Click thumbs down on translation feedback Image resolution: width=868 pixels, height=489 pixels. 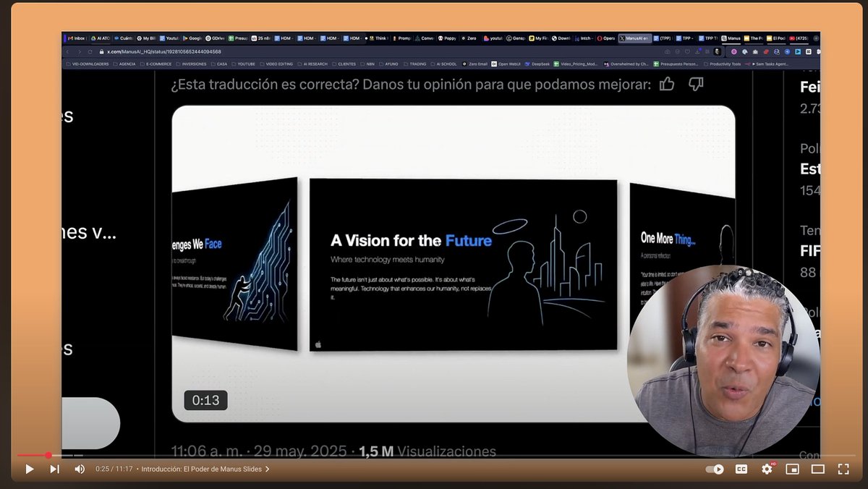[x=696, y=85]
